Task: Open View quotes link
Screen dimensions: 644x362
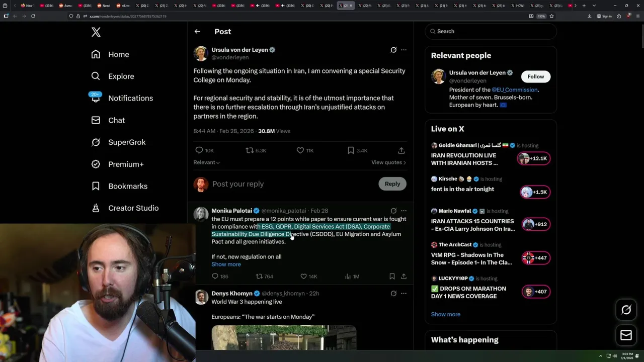Action: (x=388, y=162)
